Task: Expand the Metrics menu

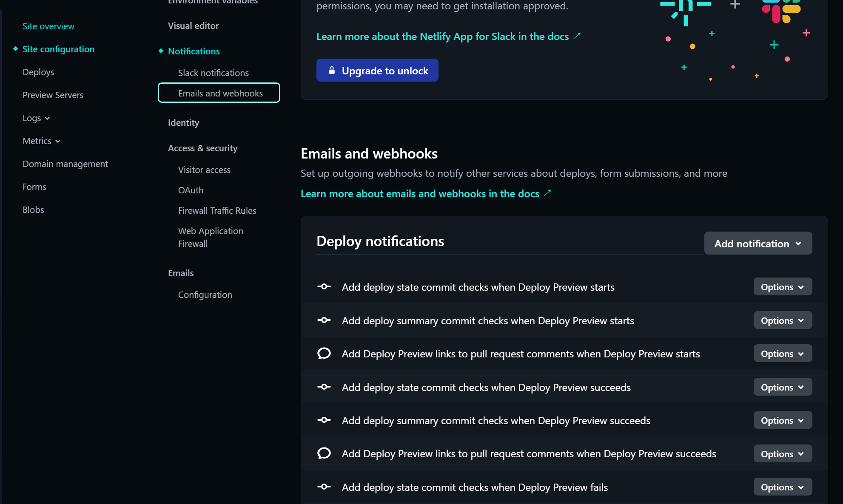Action: click(42, 141)
